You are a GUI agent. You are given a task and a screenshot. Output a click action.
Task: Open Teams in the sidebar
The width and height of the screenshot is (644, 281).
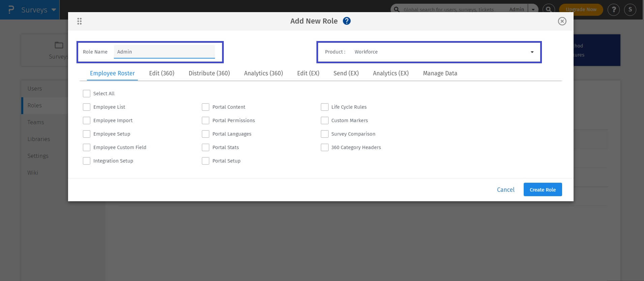click(36, 122)
